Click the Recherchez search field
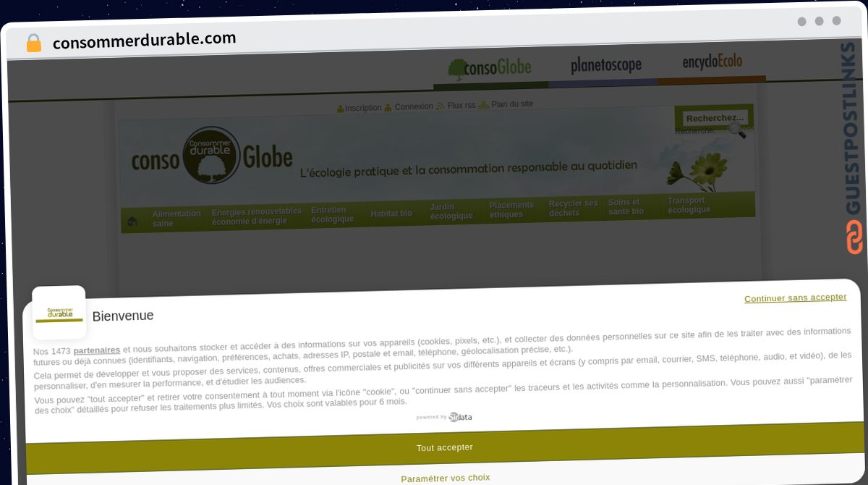This screenshot has width=868, height=485. (715, 118)
